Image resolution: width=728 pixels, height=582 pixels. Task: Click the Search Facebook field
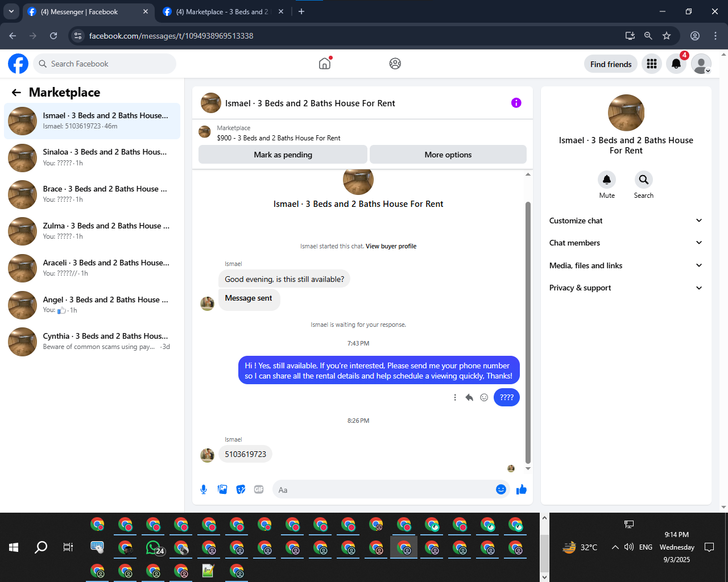click(x=105, y=64)
